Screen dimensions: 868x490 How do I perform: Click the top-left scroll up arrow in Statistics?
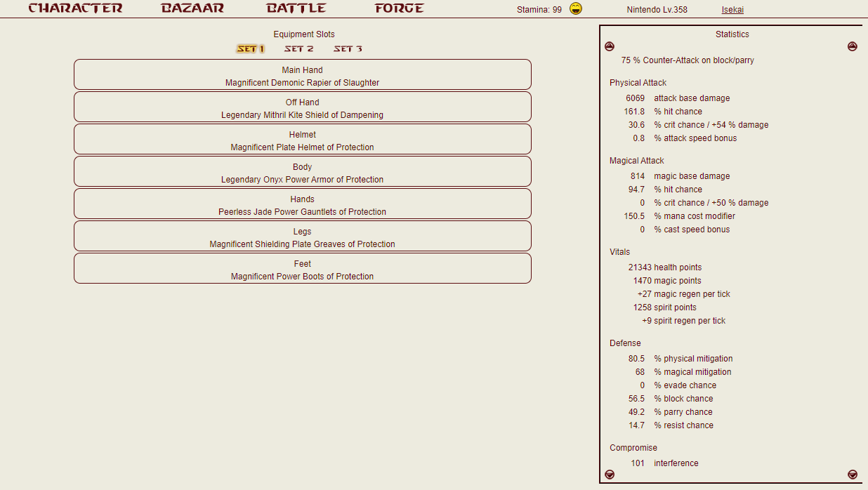(609, 46)
